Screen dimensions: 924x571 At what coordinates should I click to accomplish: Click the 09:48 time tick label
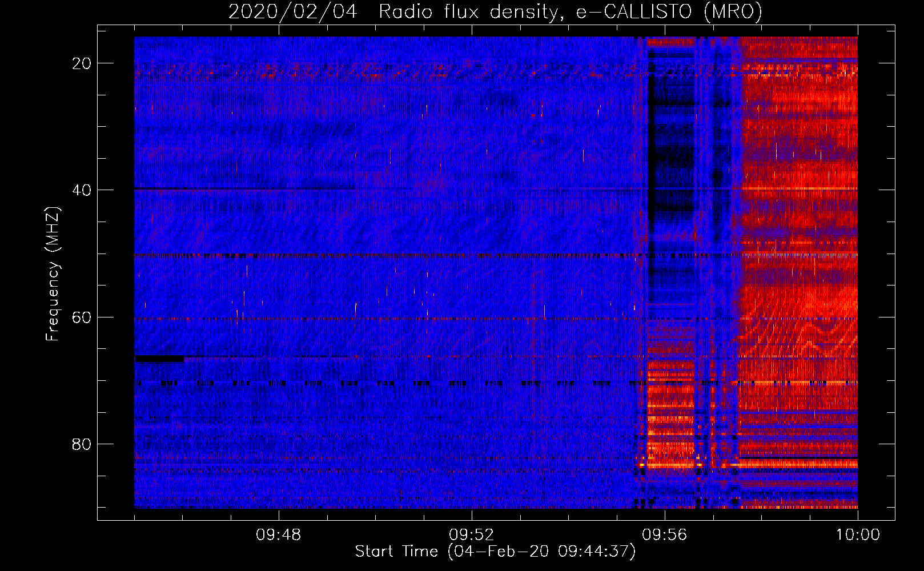pyautogui.click(x=279, y=535)
